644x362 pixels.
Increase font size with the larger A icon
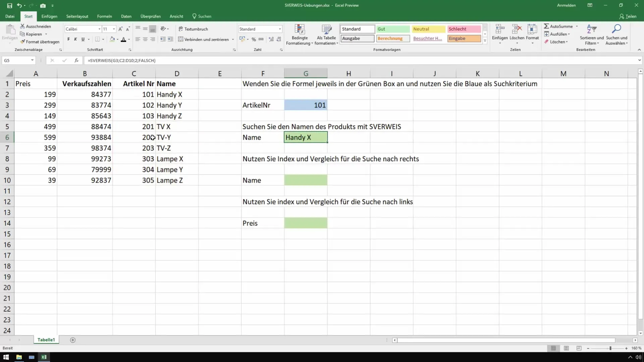(120, 29)
